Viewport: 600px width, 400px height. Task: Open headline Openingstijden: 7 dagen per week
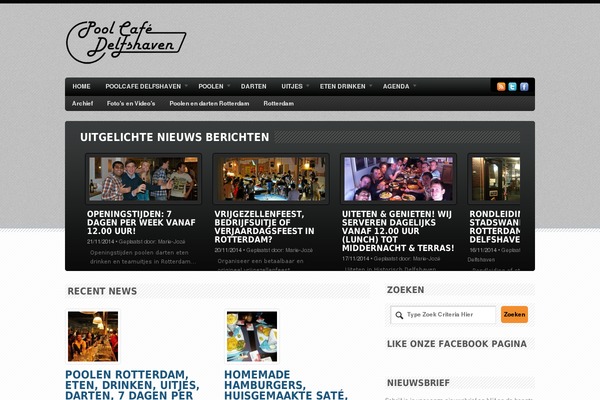point(141,223)
